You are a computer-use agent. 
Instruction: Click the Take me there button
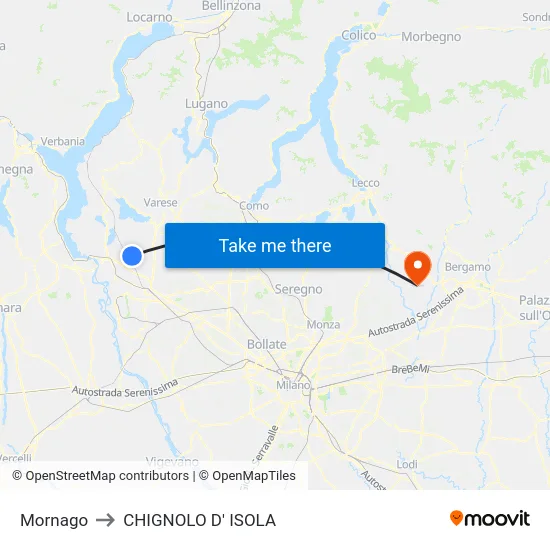coord(275,245)
